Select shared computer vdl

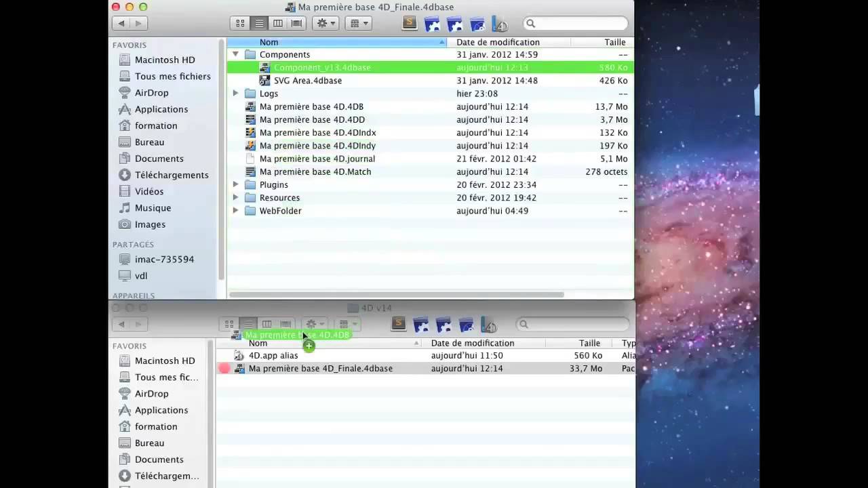coord(141,275)
